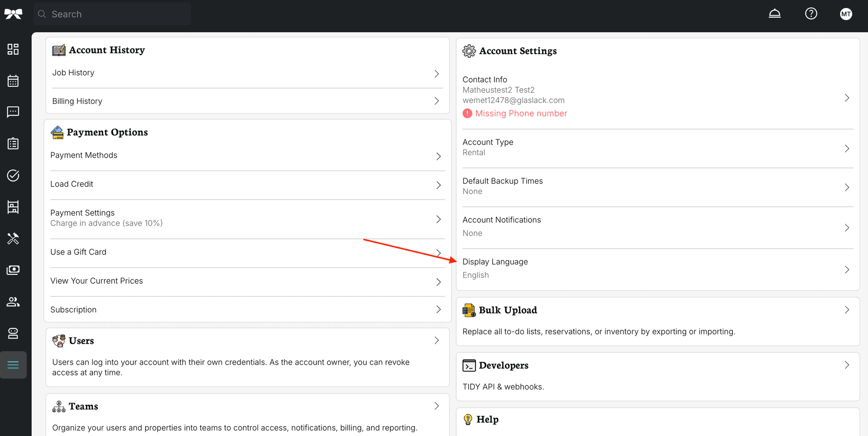Image resolution: width=868 pixels, height=436 pixels.
Task: Open the Help question mark icon
Action: coord(811,14)
